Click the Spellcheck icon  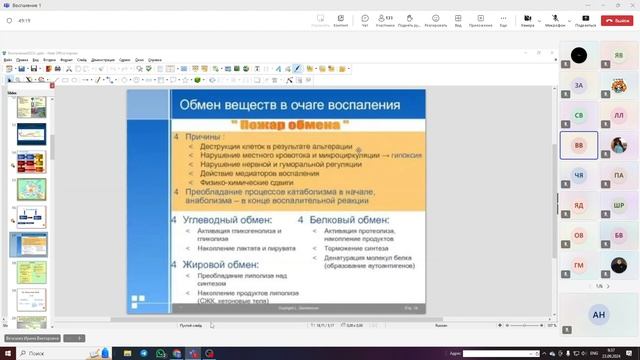(149, 69)
